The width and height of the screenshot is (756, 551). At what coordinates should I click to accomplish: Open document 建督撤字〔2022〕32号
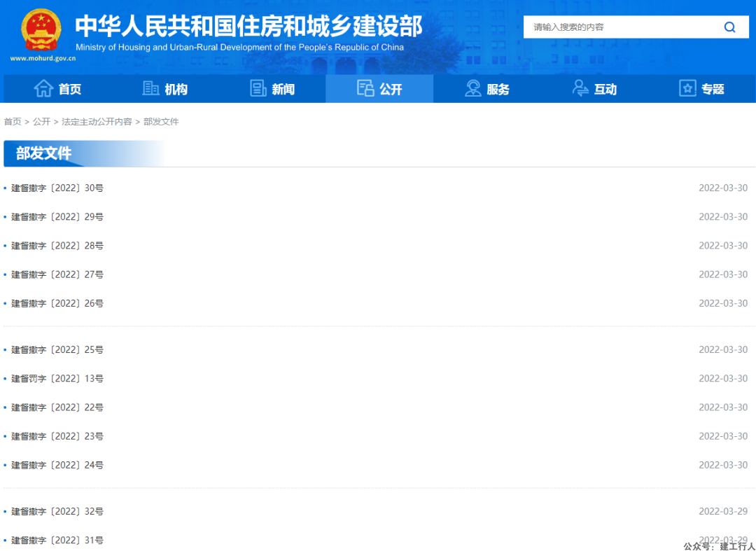(57, 512)
